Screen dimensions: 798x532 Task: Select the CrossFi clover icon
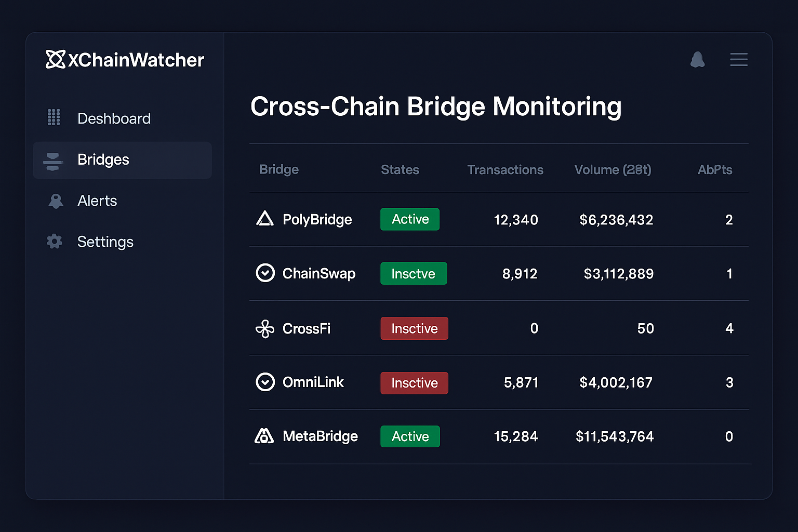coord(265,328)
